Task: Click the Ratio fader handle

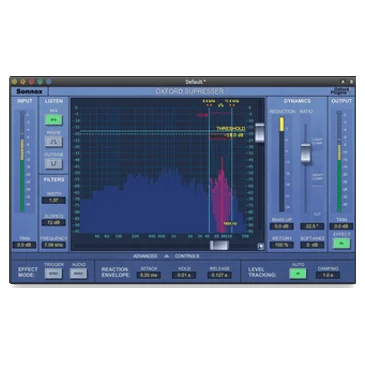Action: coord(305,153)
